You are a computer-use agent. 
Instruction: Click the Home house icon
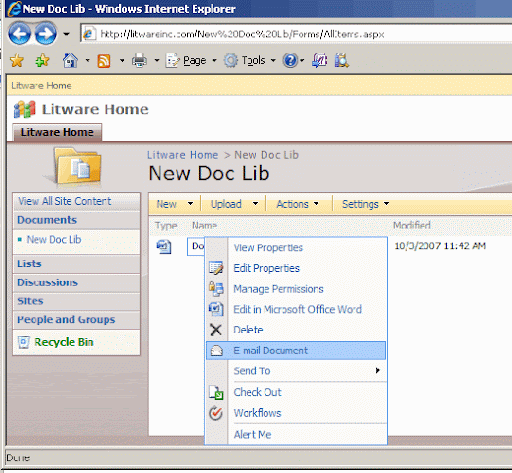coord(70,61)
